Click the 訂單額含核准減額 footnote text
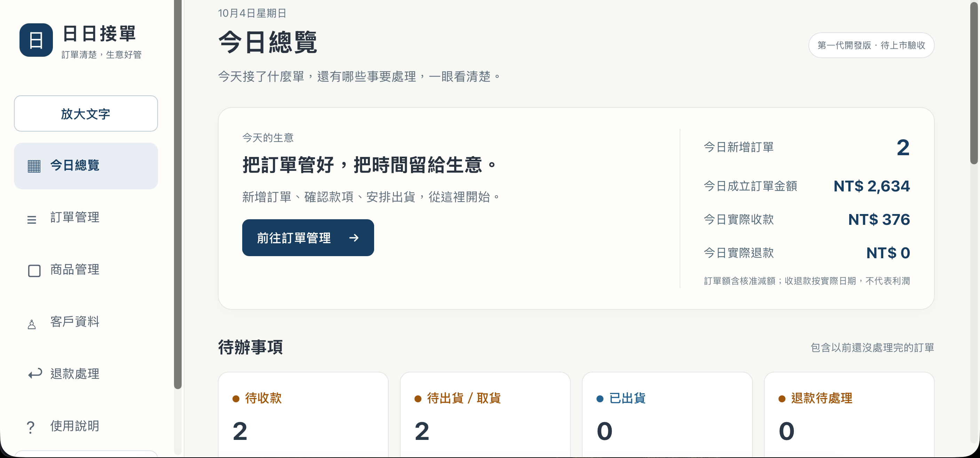 click(x=807, y=281)
